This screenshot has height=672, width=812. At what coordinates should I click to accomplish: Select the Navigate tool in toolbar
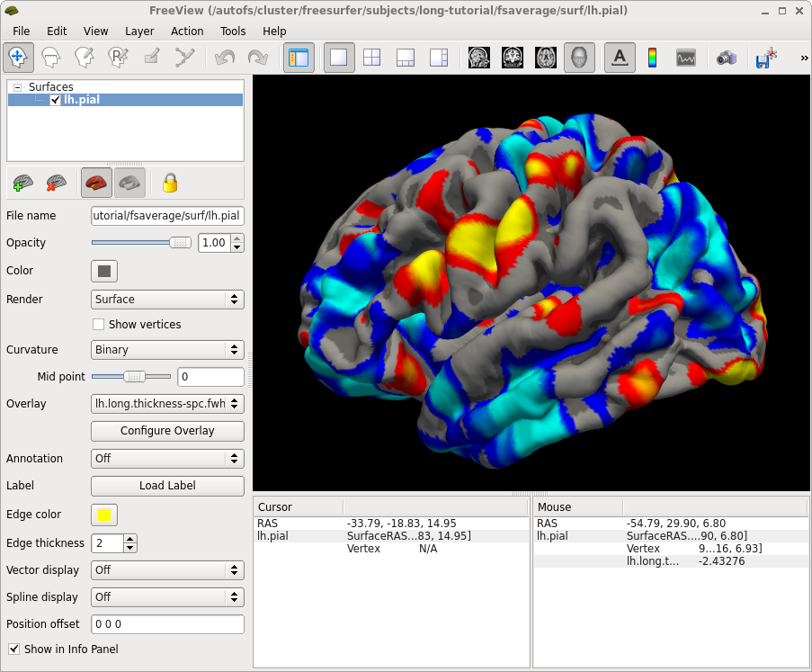click(x=16, y=58)
